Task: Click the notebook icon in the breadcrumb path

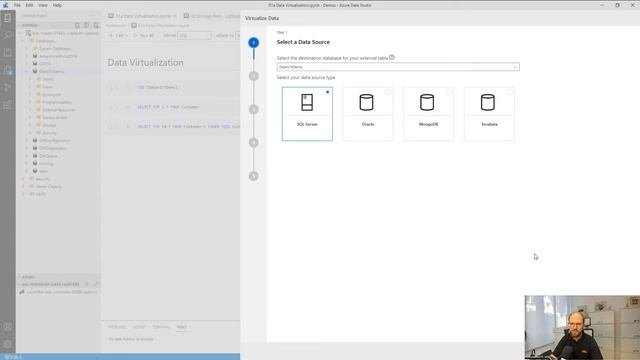Action: pos(134,25)
